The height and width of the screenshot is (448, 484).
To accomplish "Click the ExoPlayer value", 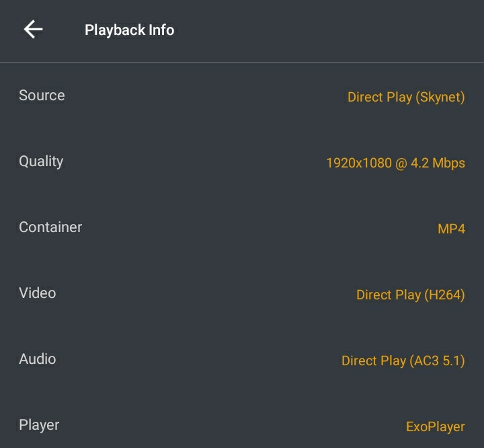I will click(435, 426).
